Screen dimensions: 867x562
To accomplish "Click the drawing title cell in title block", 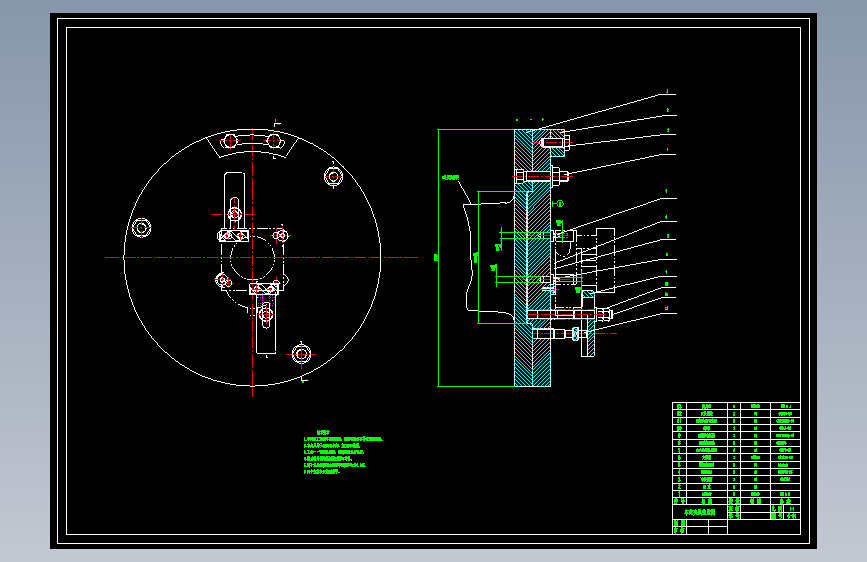I will click(700, 512).
